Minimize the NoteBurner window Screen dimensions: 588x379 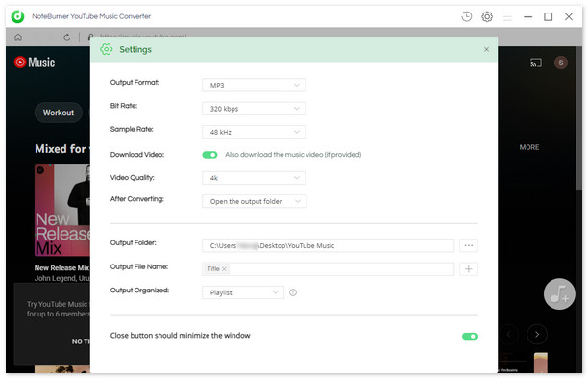[x=528, y=16]
